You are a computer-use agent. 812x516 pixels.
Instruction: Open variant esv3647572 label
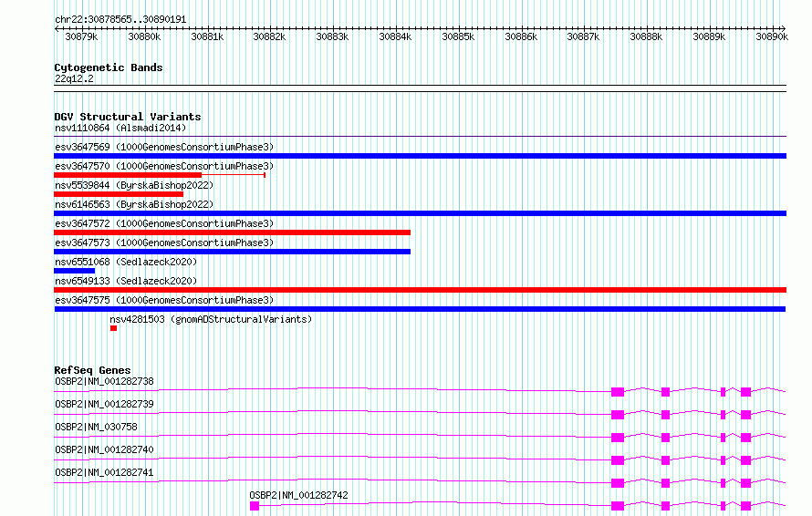[x=164, y=223]
